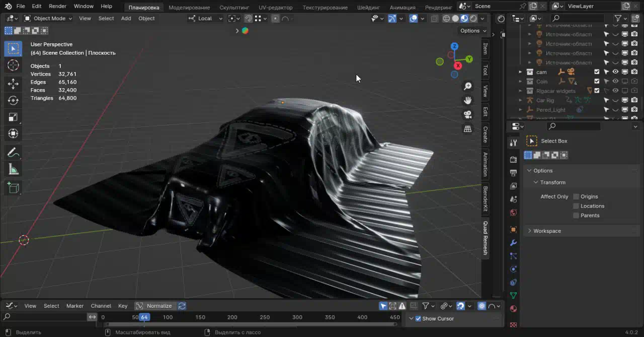The image size is (644, 337).
Task: Click the current frame 64 playhead marker
Action: click(x=144, y=317)
